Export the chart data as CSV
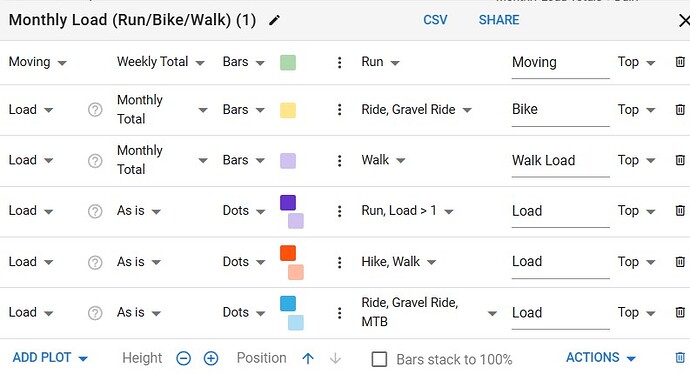Screen dimensions: 690x374 435,20
